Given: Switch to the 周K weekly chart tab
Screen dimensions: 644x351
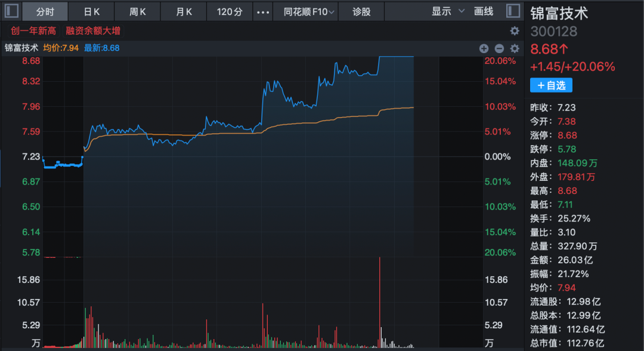Looking at the screenshot, I should [x=138, y=11].
